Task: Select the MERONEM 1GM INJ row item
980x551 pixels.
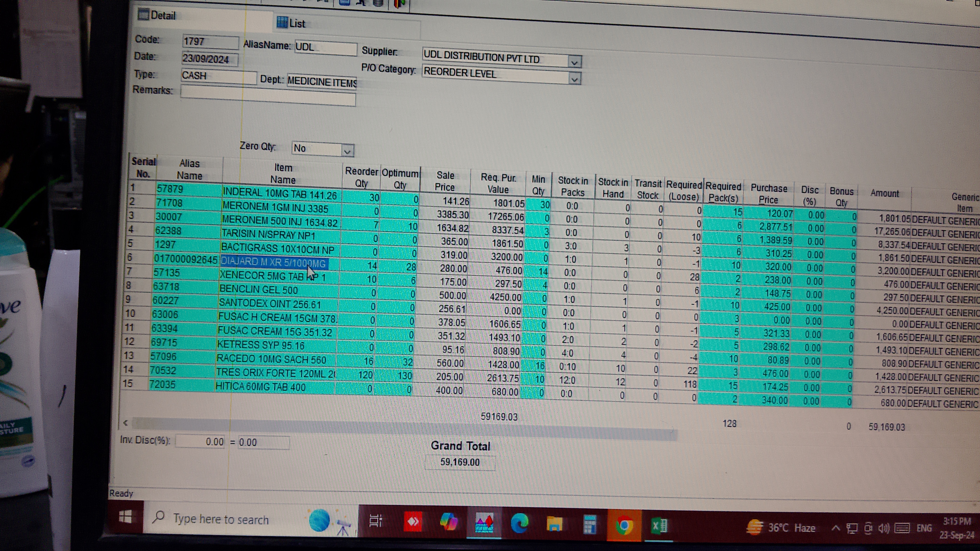Action: coord(275,208)
